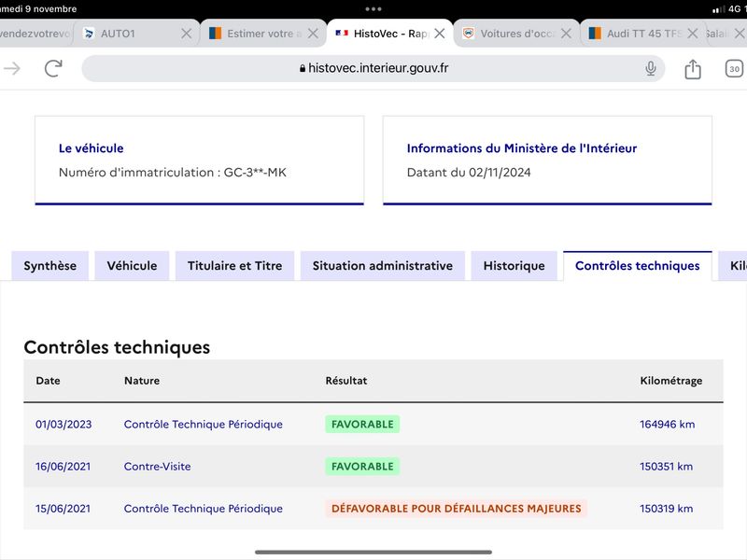747x560 pixels.
Task: Click the Datant du 02/11/2024 text
Action: [469, 173]
